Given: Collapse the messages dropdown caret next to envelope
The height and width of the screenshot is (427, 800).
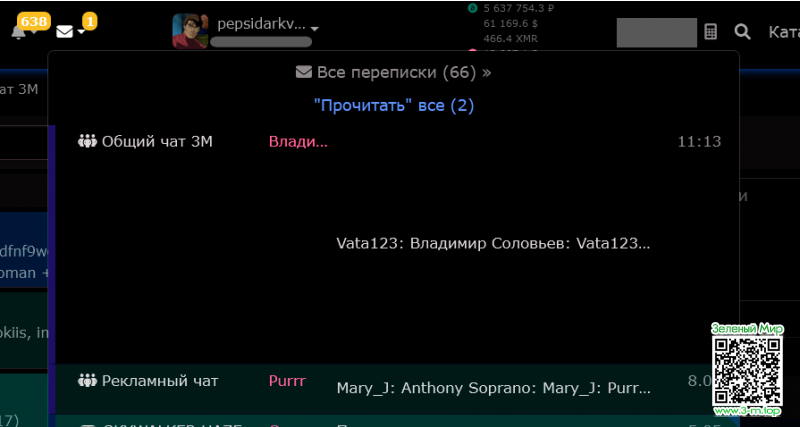Looking at the screenshot, I should 82,33.
